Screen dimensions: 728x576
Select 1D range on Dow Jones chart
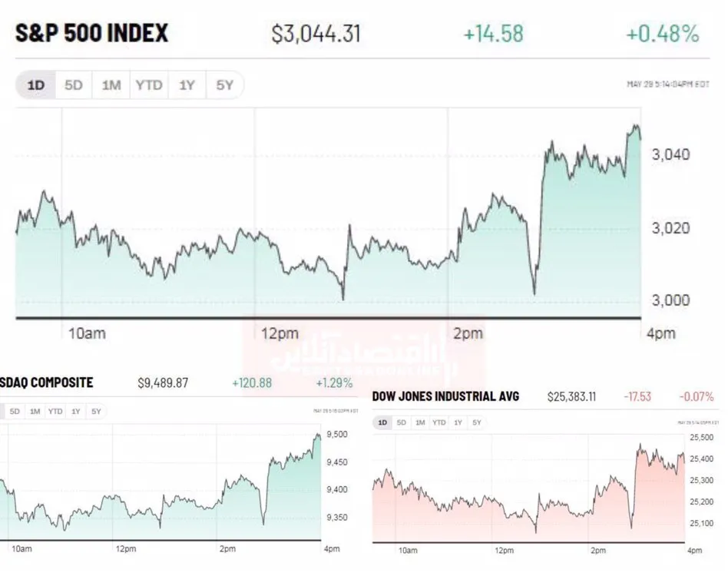click(x=382, y=422)
